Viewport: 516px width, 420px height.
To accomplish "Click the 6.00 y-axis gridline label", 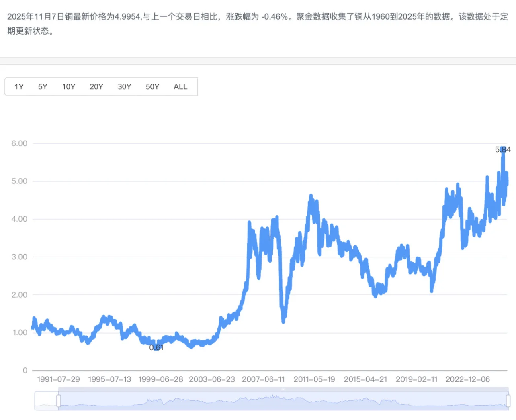I will coord(20,143).
